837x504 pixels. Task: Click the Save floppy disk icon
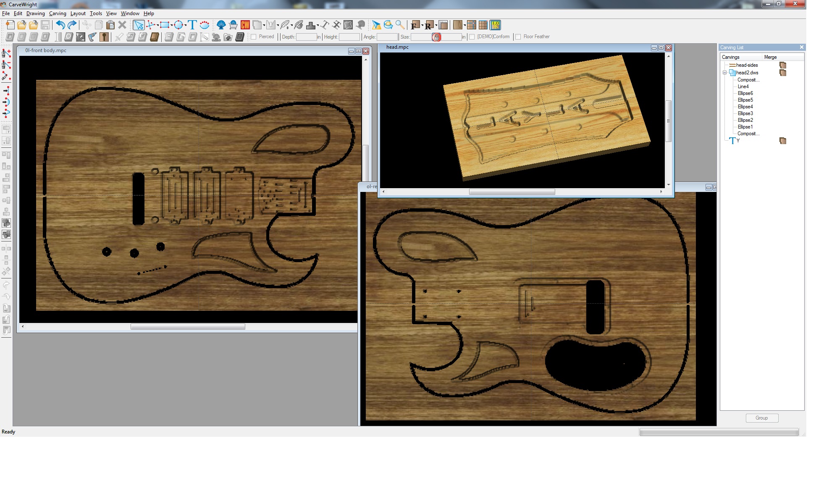tap(45, 25)
